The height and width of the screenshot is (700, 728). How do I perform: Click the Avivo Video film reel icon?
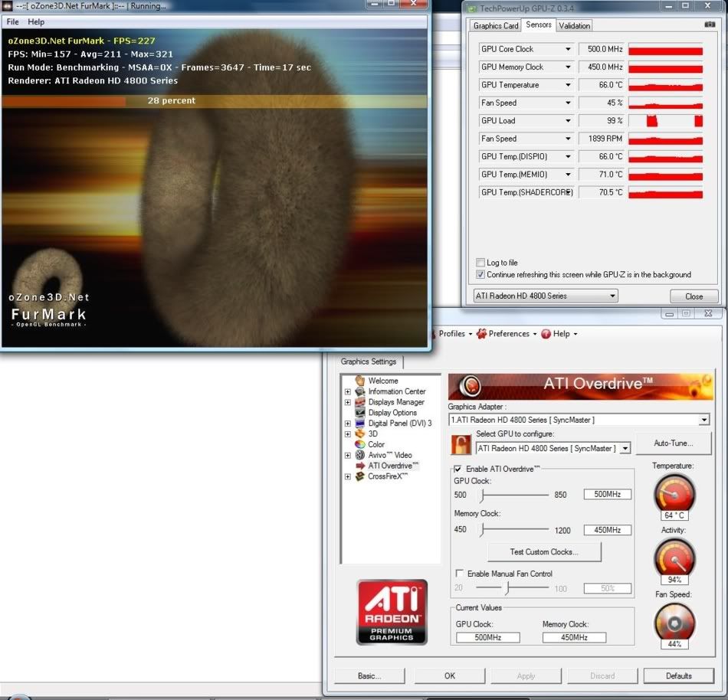tap(359, 455)
